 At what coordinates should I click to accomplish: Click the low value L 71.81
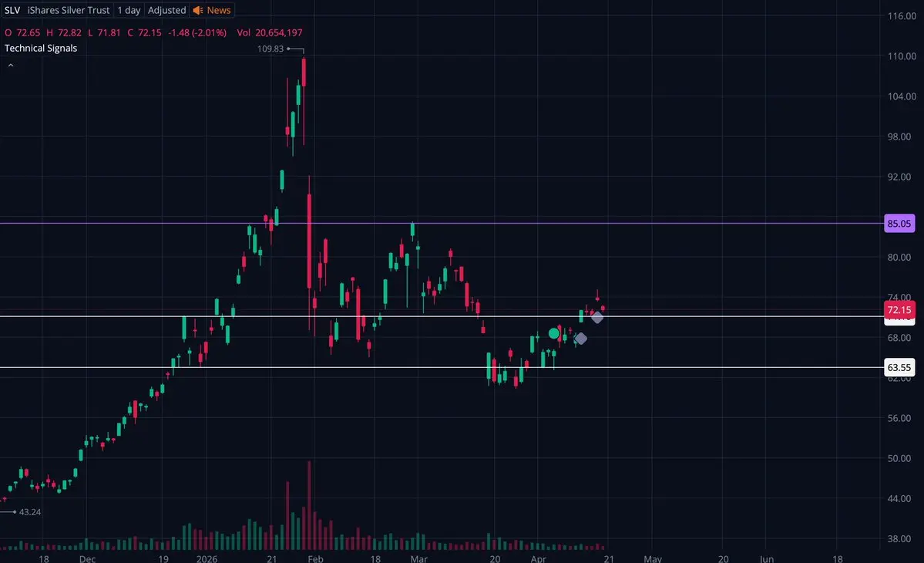(x=104, y=32)
